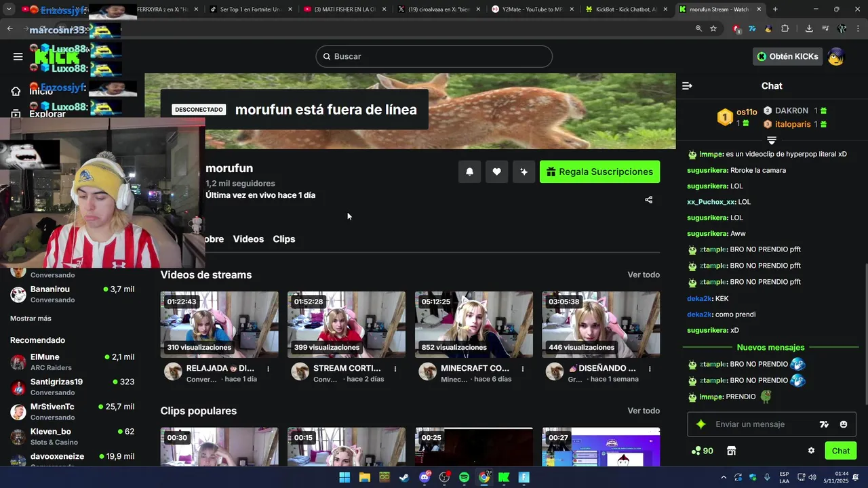Expand the chat leaderboard with the arrow
Viewport: 868px width, 488px height.
click(772, 140)
